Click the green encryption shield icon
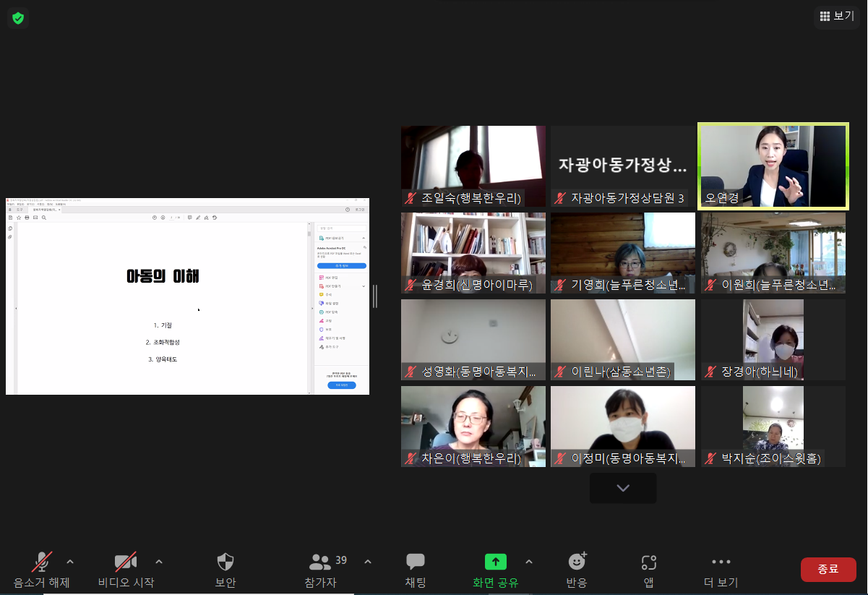This screenshot has width=868, height=595. (18, 18)
